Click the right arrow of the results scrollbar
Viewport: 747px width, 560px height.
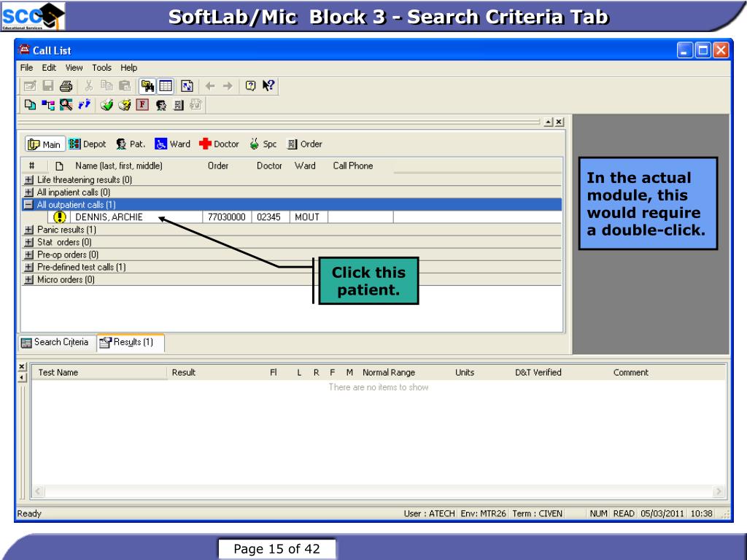point(719,491)
